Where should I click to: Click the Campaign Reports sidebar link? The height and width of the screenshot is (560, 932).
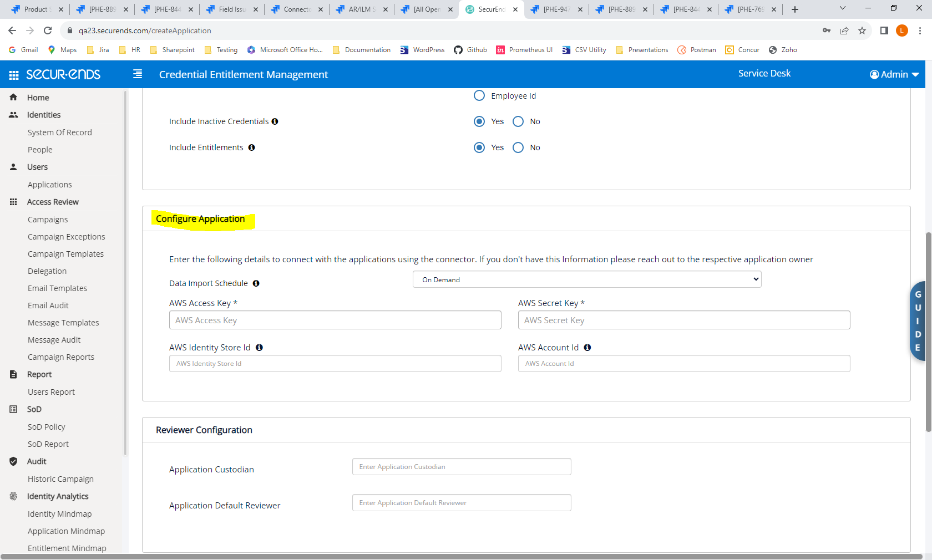point(60,357)
